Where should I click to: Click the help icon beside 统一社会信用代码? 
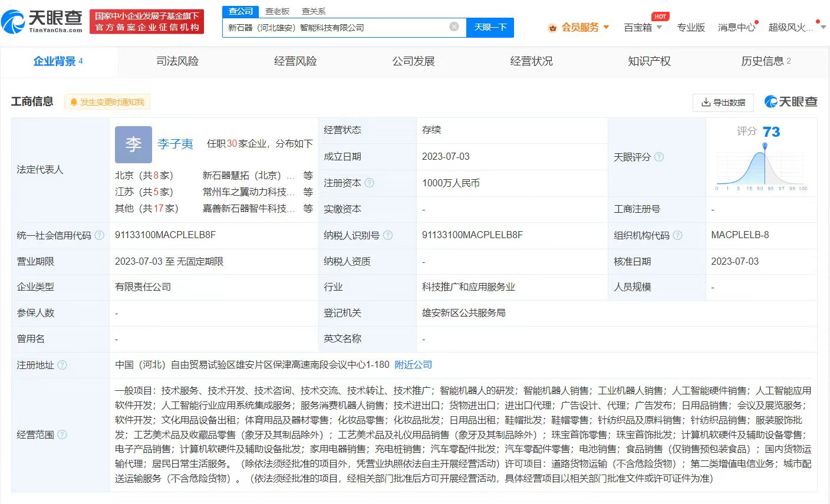click(x=100, y=235)
